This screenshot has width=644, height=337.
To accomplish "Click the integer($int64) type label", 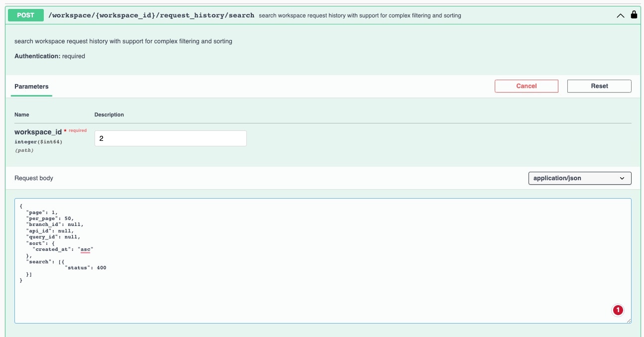I will (x=38, y=142).
